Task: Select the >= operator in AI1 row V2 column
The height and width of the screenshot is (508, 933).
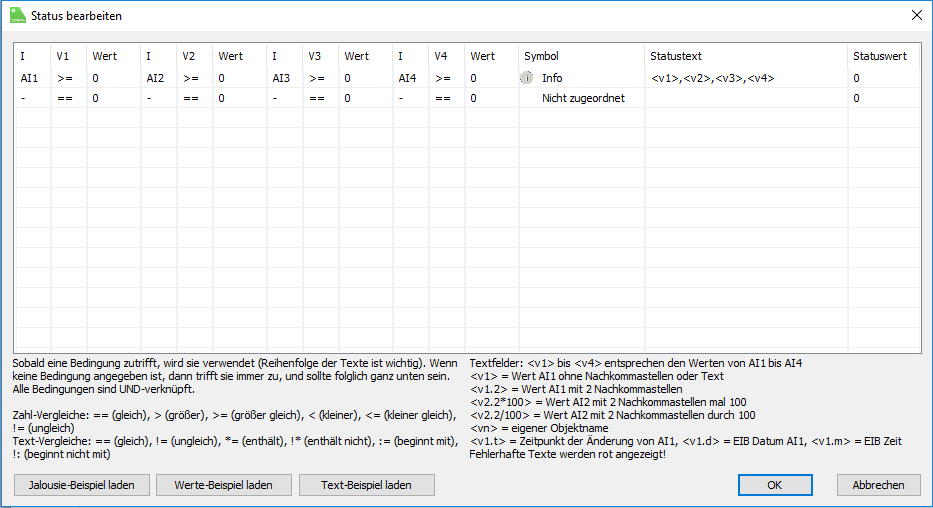Action: 195,78
